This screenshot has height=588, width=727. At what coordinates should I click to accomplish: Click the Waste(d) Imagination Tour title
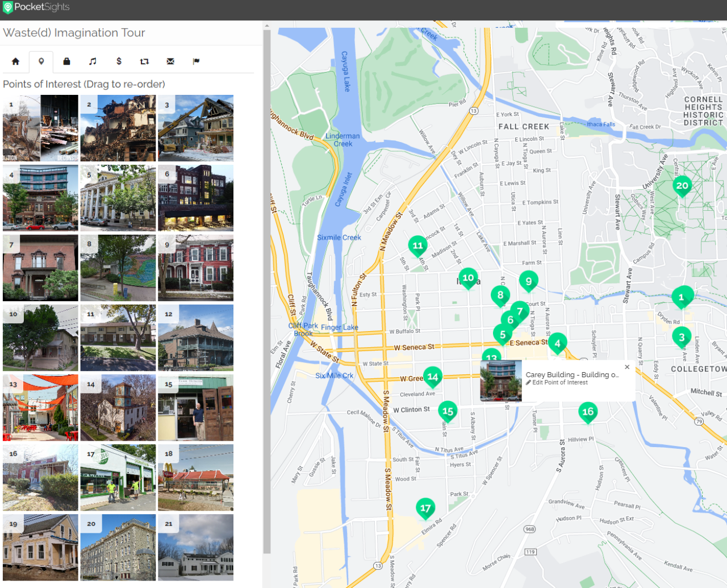74,33
